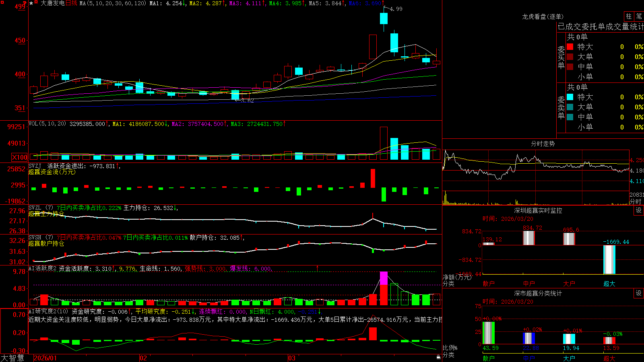This screenshot has height=362, width=644.
Task: Click the 深市超赢分类统计 panel title
Action: point(538,293)
